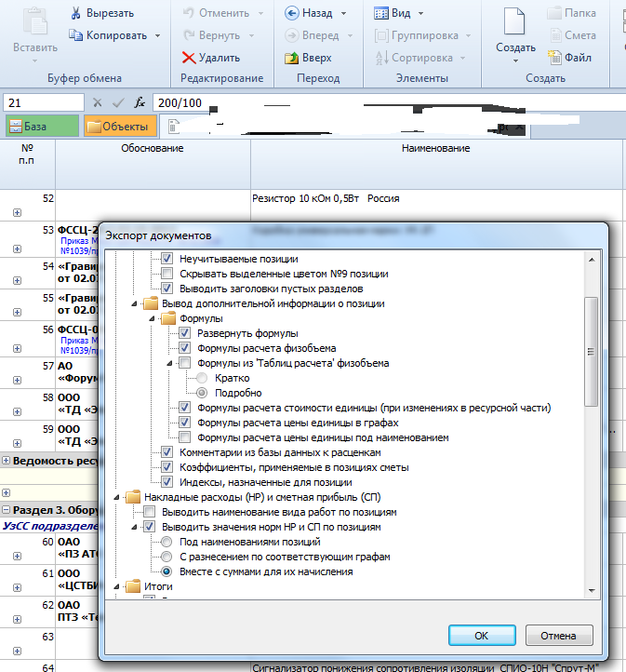Click the Резистор 10 кОм 0,5Вт row name
This screenshot has width=626, height=672.
coord(326,198)
